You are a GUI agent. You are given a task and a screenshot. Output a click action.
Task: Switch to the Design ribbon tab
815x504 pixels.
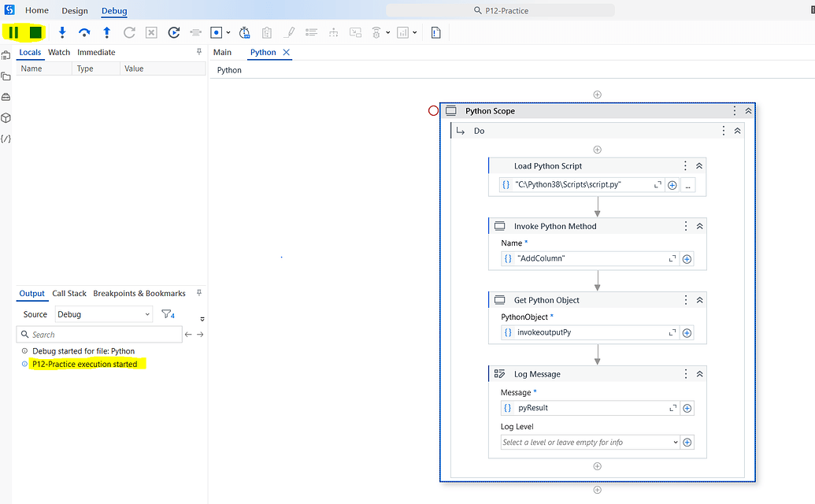(x=75, y=10)
